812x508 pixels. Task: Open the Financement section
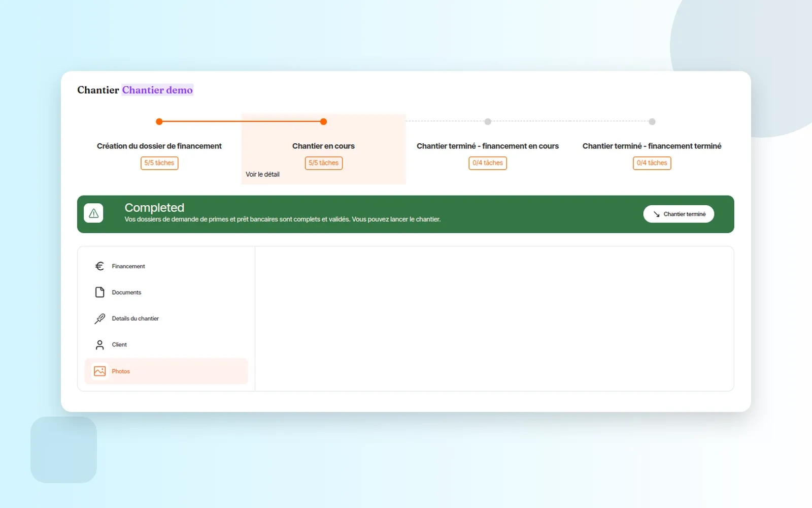(166, 266)
